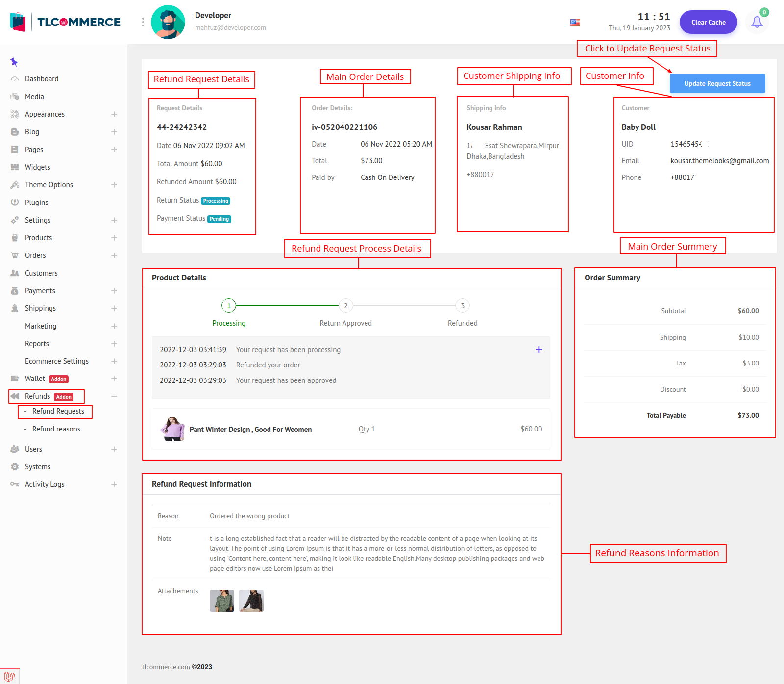Expand the Products submenu
This screenshot has height=684, width=784.
pyautogui.click(x=114, y=238)
